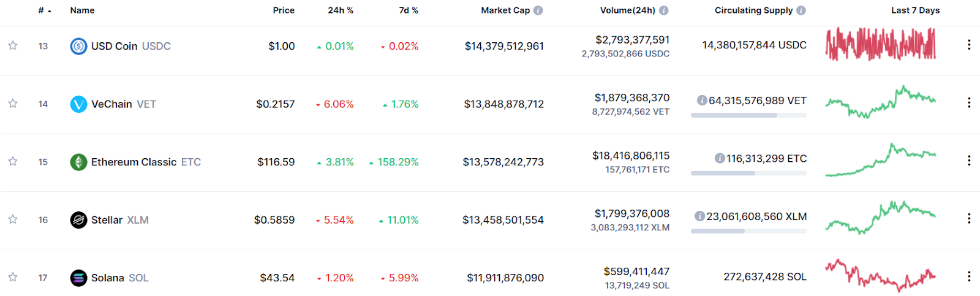Screen dimensions: 980x296
Task: Click the VeChain logo icon
Action: pyautogui.click(x=78, y=104)
